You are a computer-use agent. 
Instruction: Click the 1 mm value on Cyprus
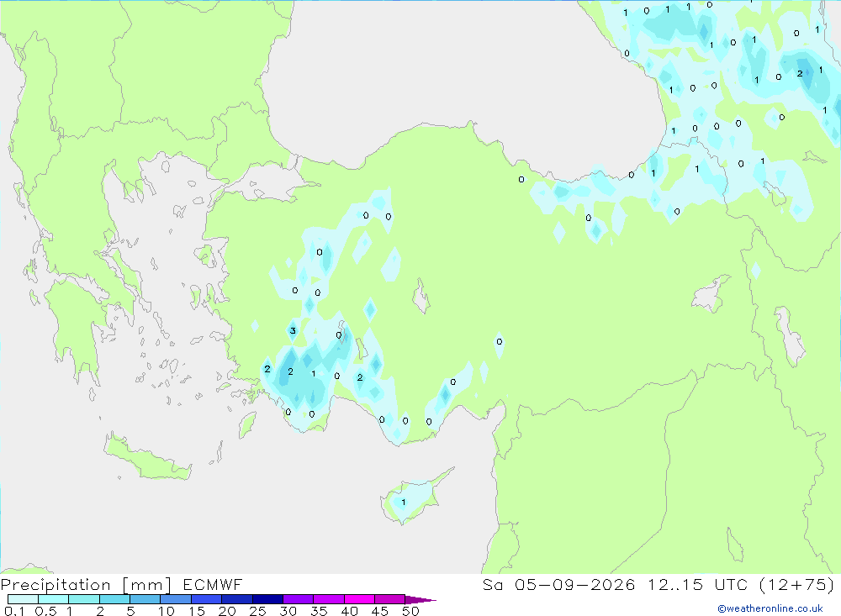404,503
